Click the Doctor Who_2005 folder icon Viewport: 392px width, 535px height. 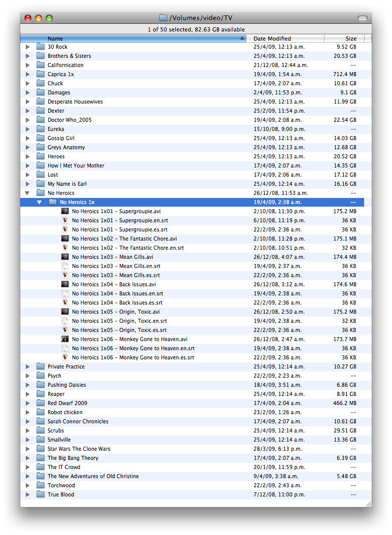[x=41, y=120]
